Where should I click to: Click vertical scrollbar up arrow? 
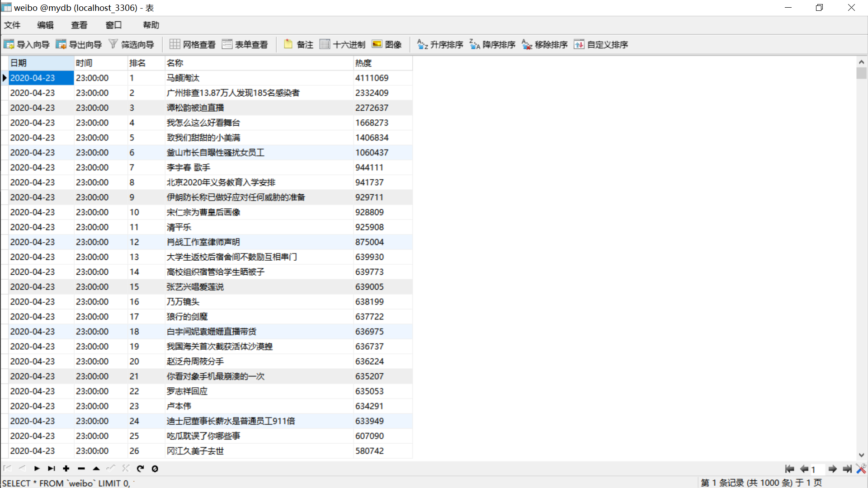(x=861, y=62)
